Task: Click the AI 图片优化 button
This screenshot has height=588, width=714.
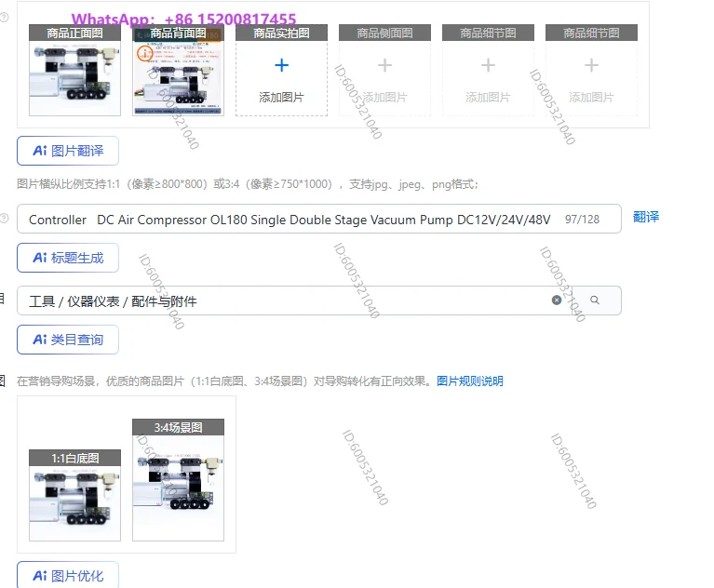Action: tap(68, 575)
